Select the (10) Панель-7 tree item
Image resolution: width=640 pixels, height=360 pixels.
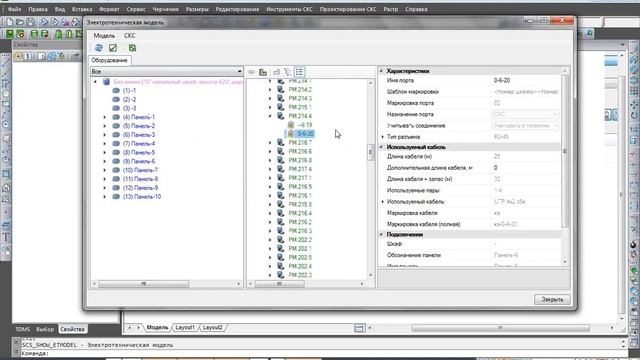[140, 170]
